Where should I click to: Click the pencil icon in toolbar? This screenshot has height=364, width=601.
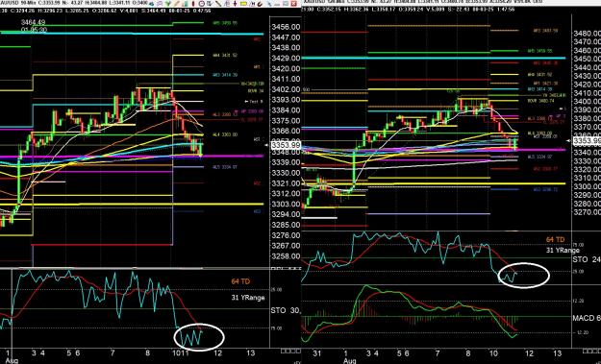click(x=176, y=4)
